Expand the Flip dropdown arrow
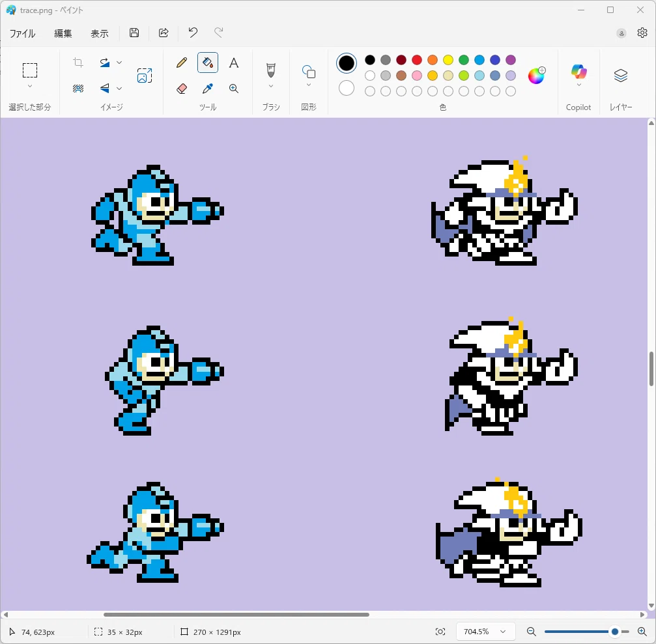This screenshot has height=644, width=656. (x=119, y=89)
